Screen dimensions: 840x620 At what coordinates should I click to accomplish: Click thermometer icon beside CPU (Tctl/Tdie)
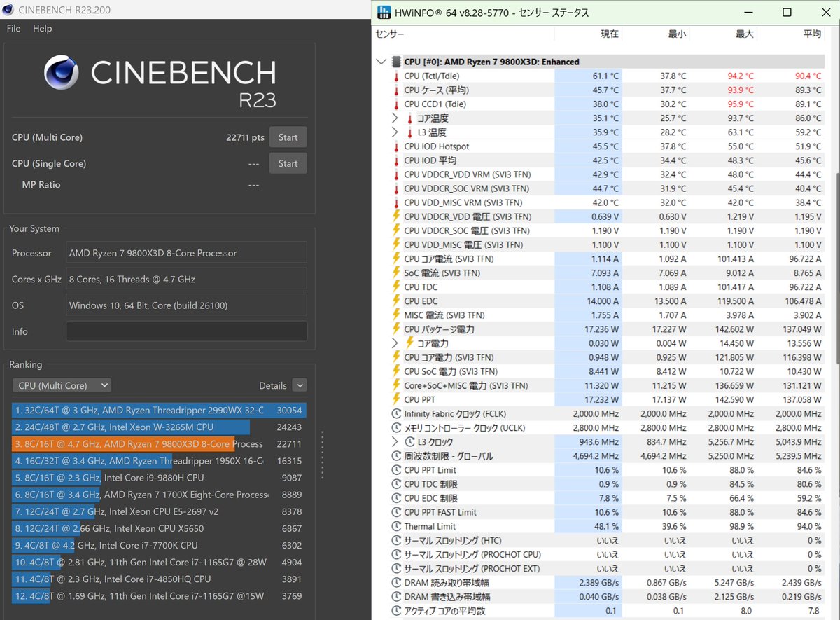(395, 76)
